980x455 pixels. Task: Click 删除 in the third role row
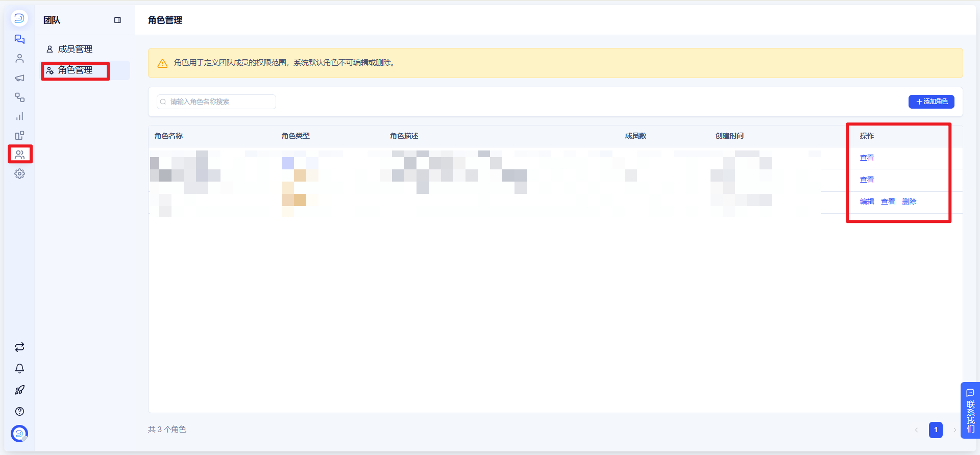tap(909, 201)
